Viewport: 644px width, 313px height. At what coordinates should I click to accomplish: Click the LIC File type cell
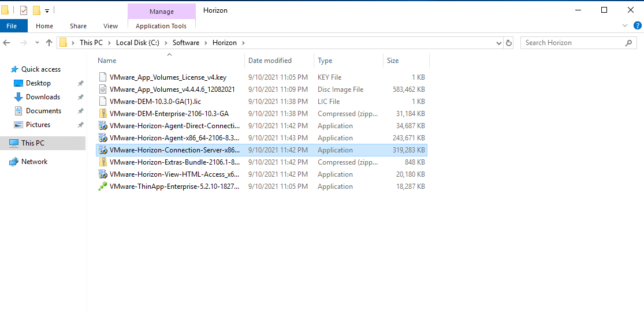tap(329, 102)
